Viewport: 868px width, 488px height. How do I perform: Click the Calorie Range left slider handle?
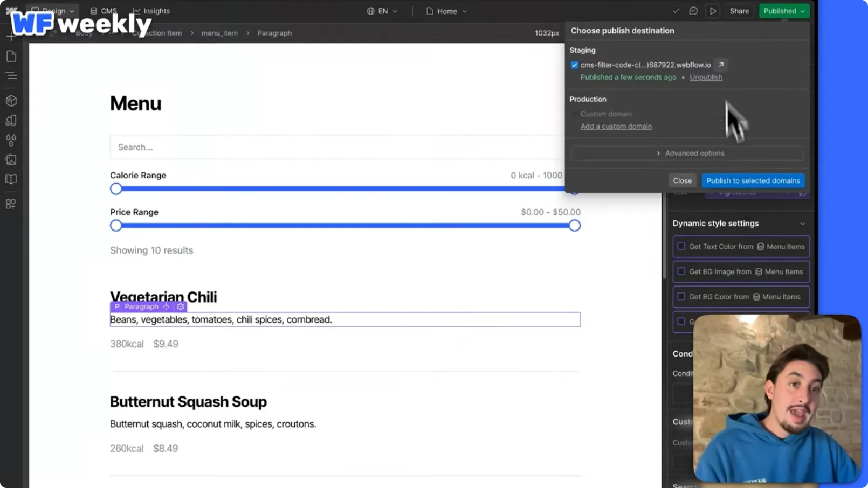[116, 189]
